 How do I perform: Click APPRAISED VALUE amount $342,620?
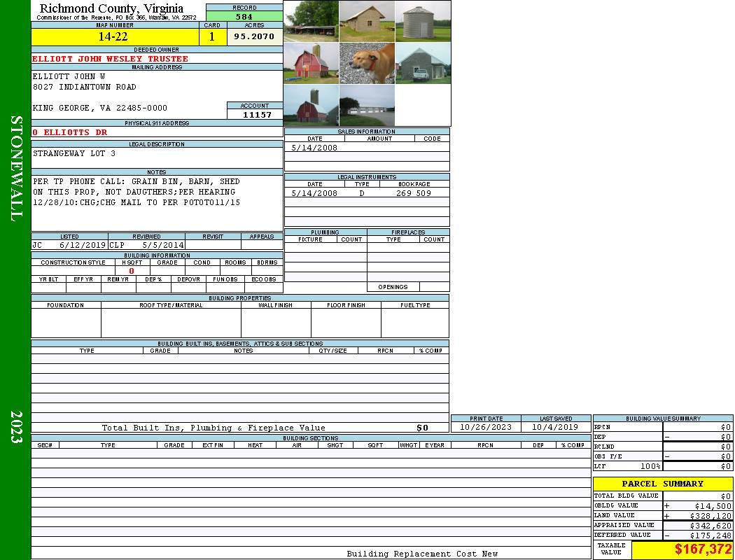(x=710, y=526)
